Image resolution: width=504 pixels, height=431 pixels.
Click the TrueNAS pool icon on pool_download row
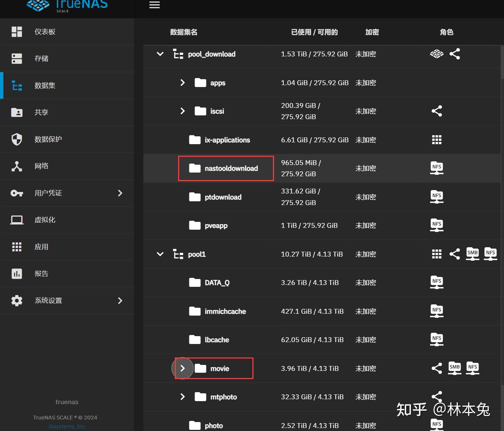pyautogui.click(x=436, y=54)
